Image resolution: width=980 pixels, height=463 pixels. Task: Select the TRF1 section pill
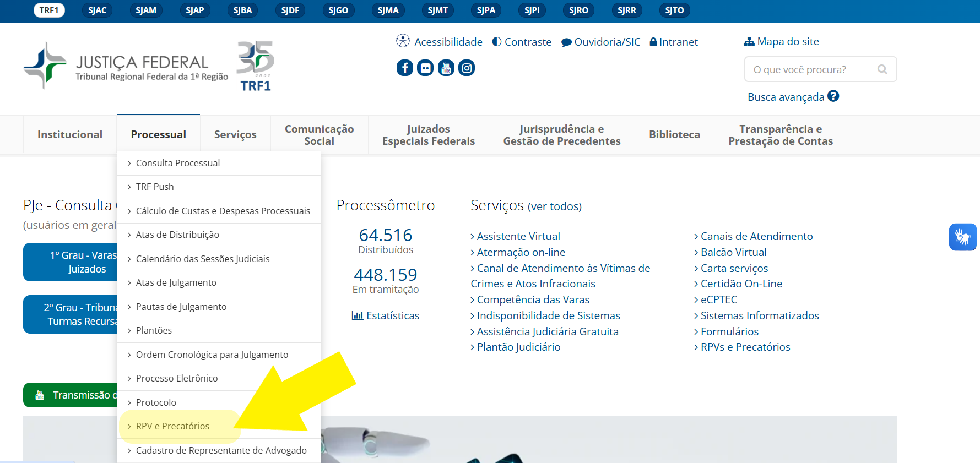click(49, 10)
